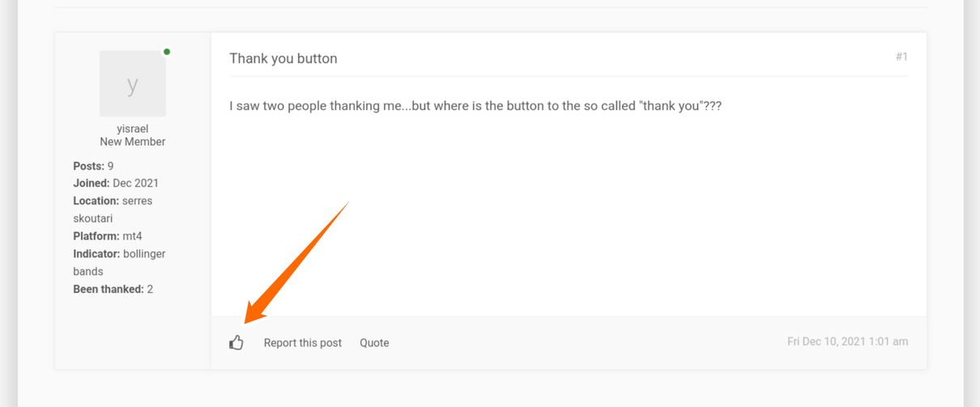
Task: Click the "Thank you button" post title
Action: 283,58
